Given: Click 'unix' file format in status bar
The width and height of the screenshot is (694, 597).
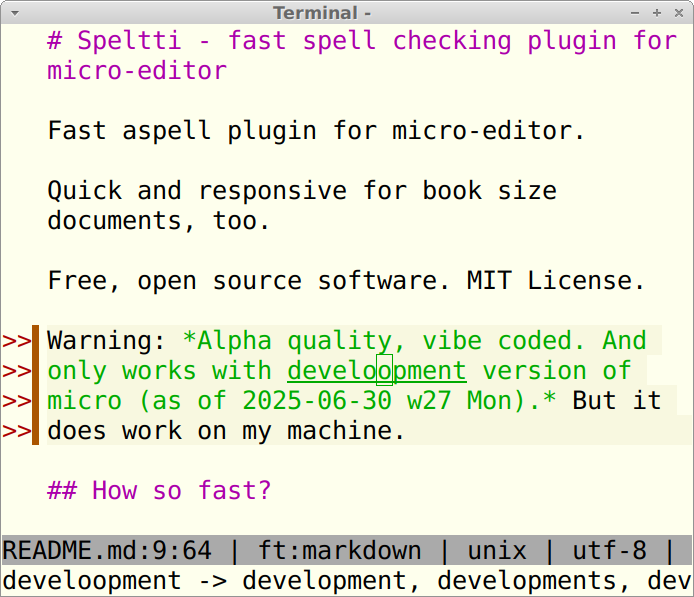Looking at the screenshot, I should coord(497,551).
